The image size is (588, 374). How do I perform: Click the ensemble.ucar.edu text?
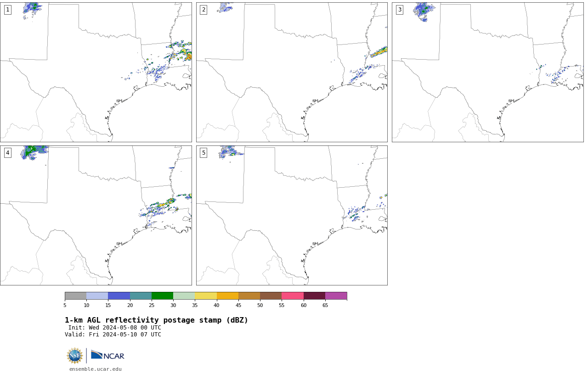96,369
